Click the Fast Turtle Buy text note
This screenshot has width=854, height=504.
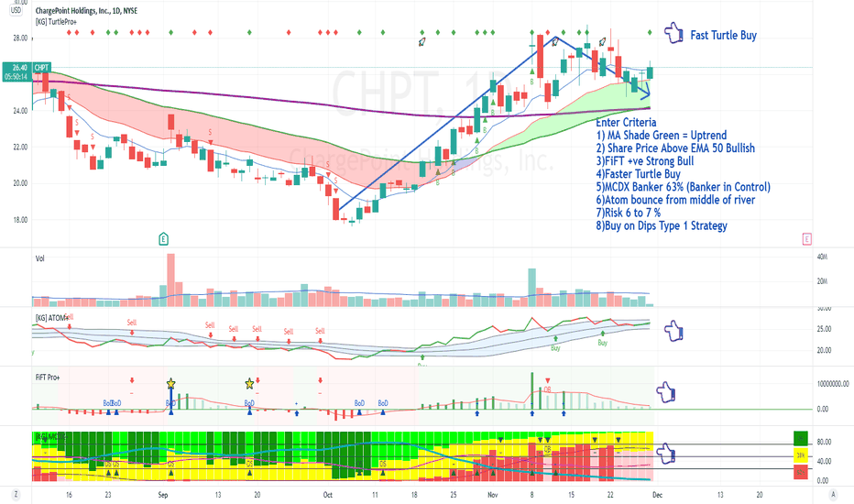click(723, 36)
